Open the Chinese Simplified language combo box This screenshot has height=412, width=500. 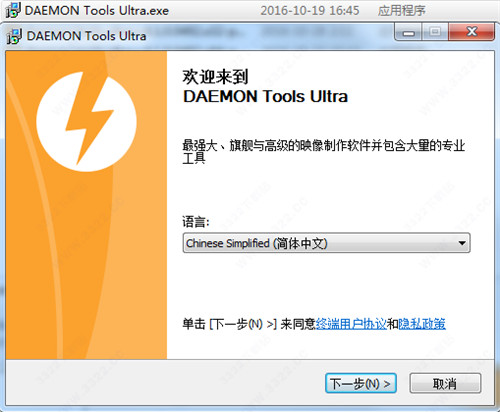click(x=326, y=243)
